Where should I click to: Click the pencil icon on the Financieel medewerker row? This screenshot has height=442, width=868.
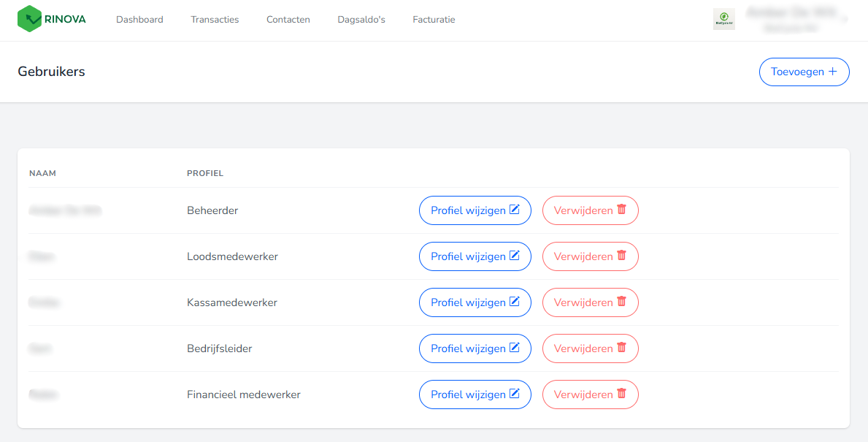pyautogui.click(x=515, y=394)
